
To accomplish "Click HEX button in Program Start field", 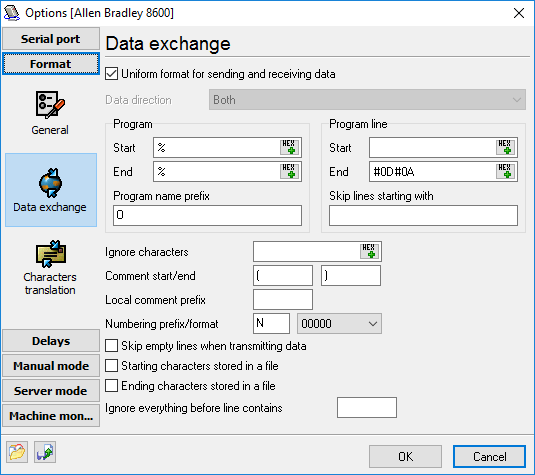I will (289, 147).
